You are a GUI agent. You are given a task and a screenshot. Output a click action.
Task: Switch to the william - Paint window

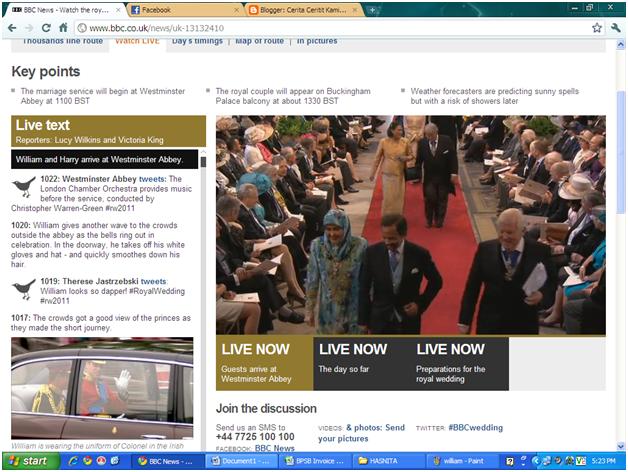pyautogui.click(x=462, y=461)
